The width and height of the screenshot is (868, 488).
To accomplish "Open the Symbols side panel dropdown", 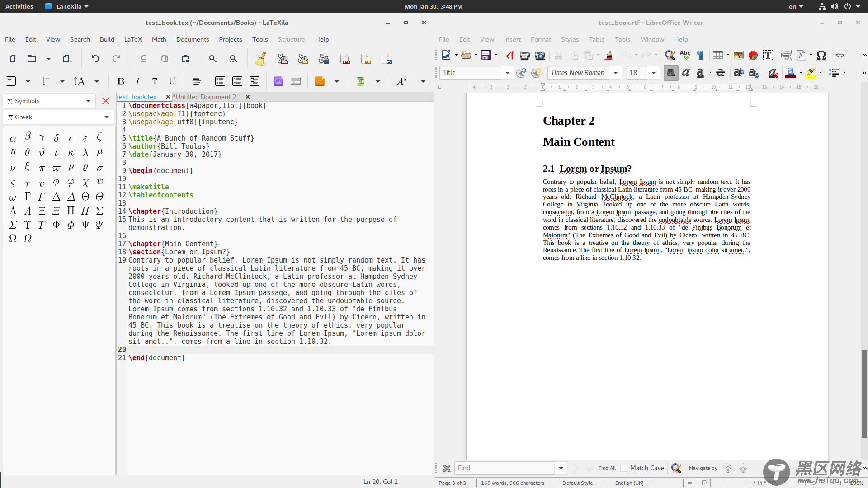I will coord(49,101).
